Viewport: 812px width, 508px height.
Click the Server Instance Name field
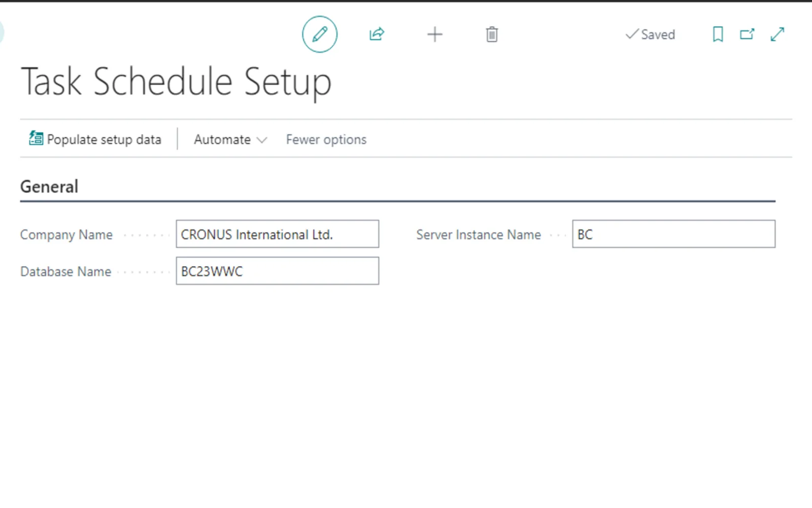coord(673,234)
